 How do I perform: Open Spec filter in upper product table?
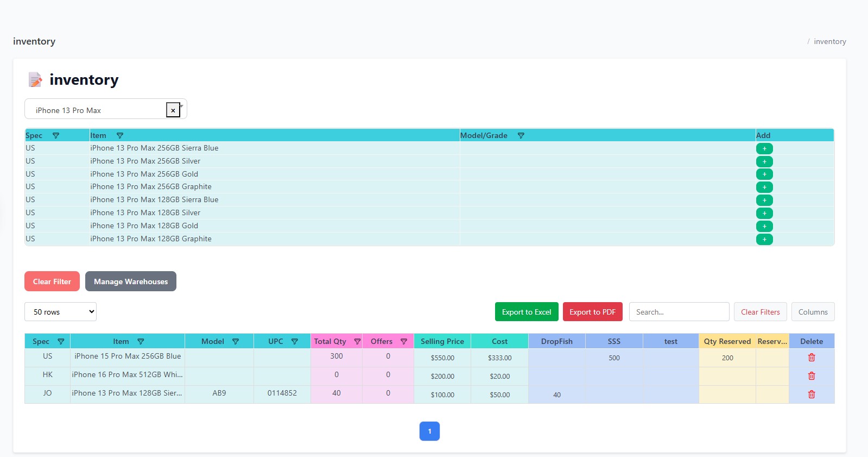(56, 135)
